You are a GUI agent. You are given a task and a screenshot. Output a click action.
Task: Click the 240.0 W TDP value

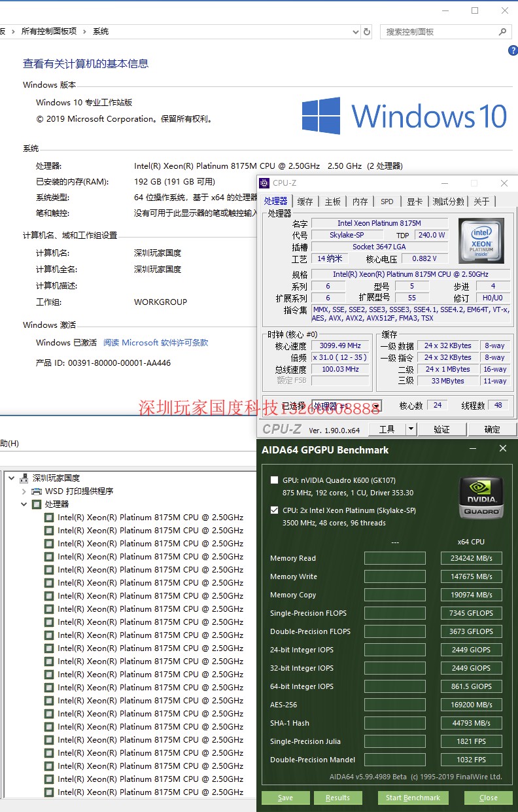[432, 235]
